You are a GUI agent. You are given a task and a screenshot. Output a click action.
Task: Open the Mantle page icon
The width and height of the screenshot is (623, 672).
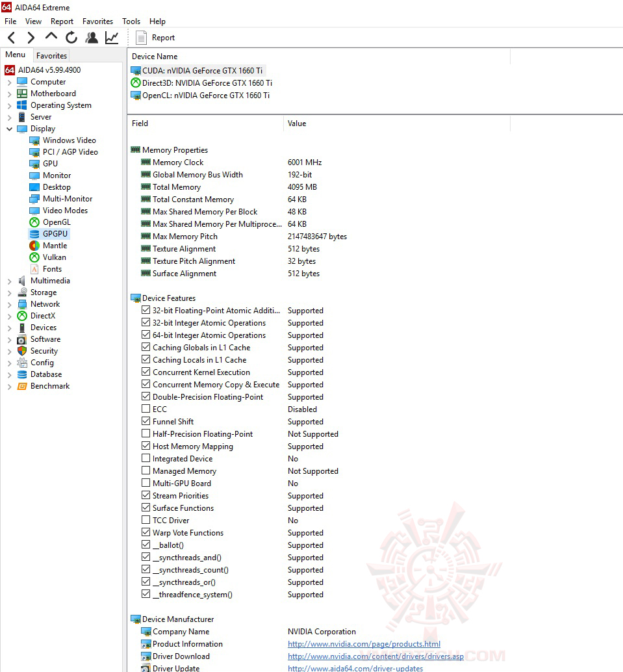[34, 246]
